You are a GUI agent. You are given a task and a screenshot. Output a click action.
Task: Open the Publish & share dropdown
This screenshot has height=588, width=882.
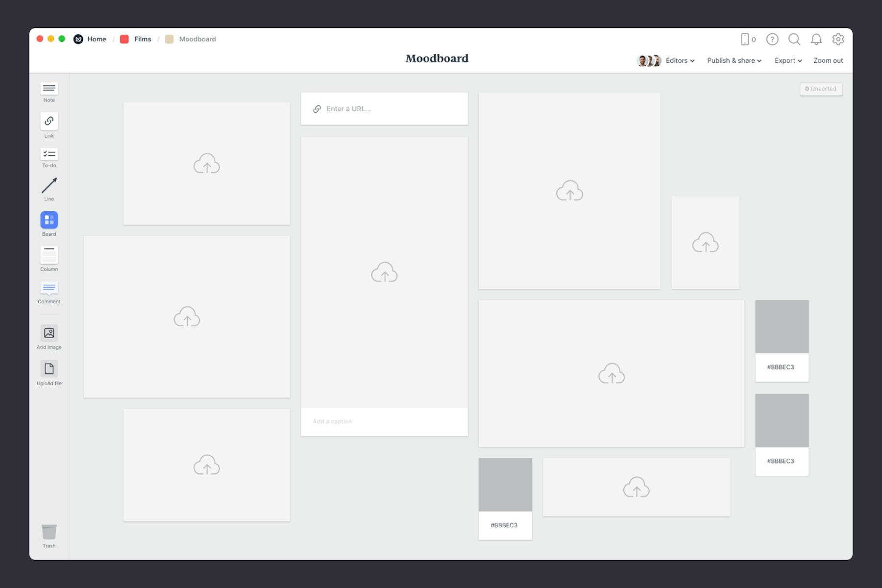coord(734,60)
